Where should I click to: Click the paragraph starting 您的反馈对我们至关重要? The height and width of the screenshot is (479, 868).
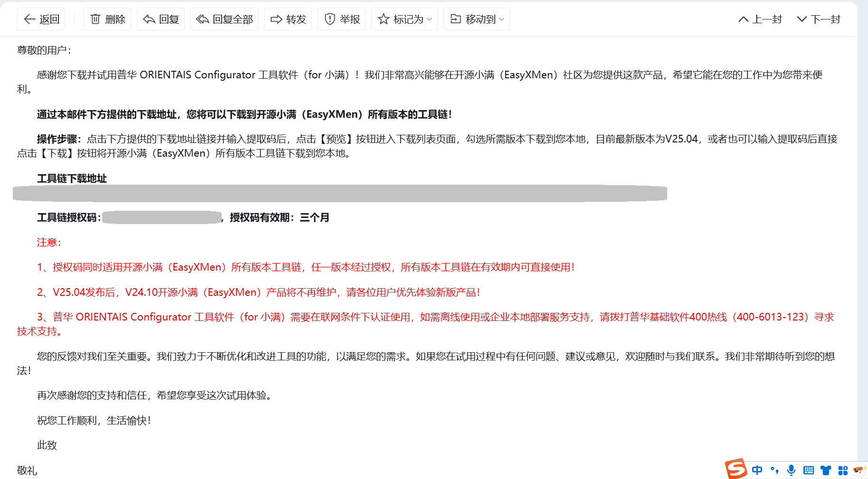426,364
